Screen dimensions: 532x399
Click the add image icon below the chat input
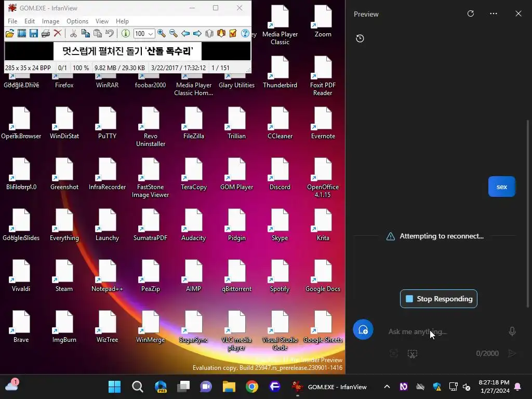click(x=394, y=353)
